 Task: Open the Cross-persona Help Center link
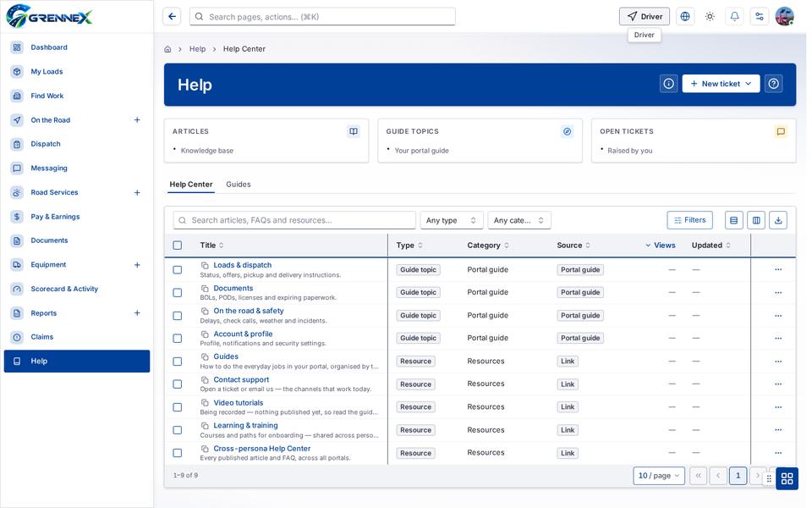(x=262, y=449)
